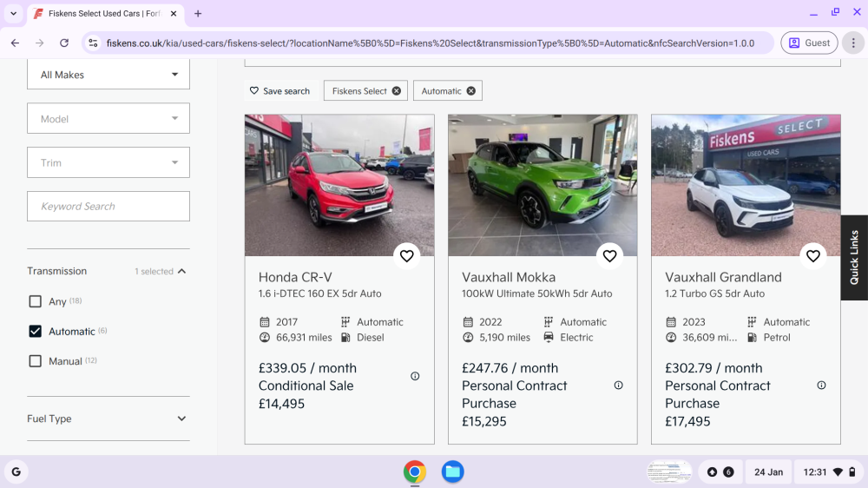Viewport: 868px width, 488px height.
Task: Click '66,931 miles' on the Honda card
Action: click(304, 337)
